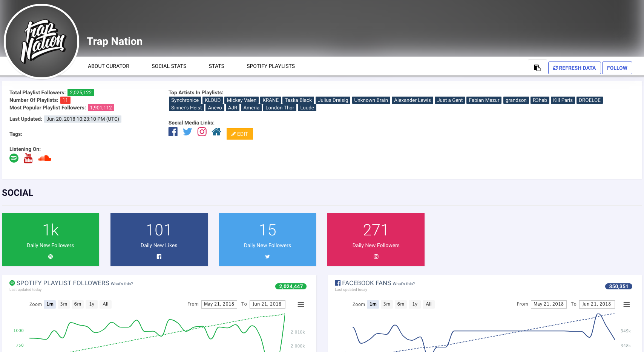Select 3m zoom on Facebook fans chart
Image resolution: width=644 pixels, height=352 pixels.
pyautogui.click(x=387, y=304)
